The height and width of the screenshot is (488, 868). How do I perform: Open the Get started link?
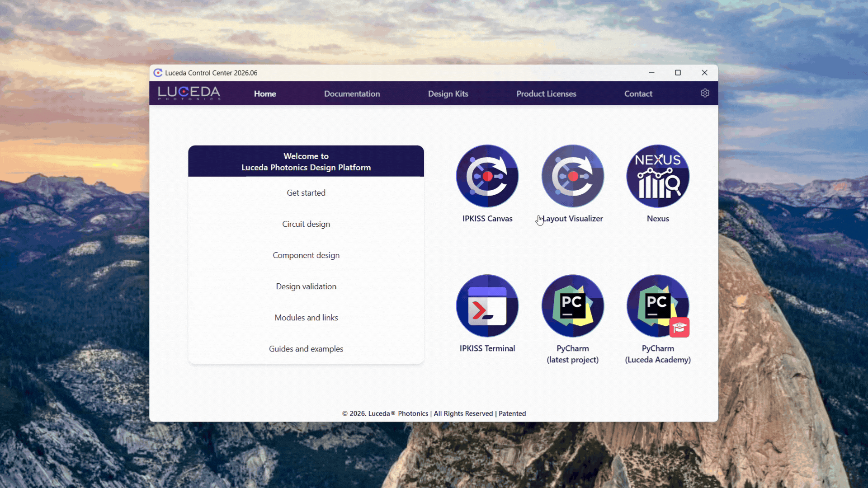306,193
